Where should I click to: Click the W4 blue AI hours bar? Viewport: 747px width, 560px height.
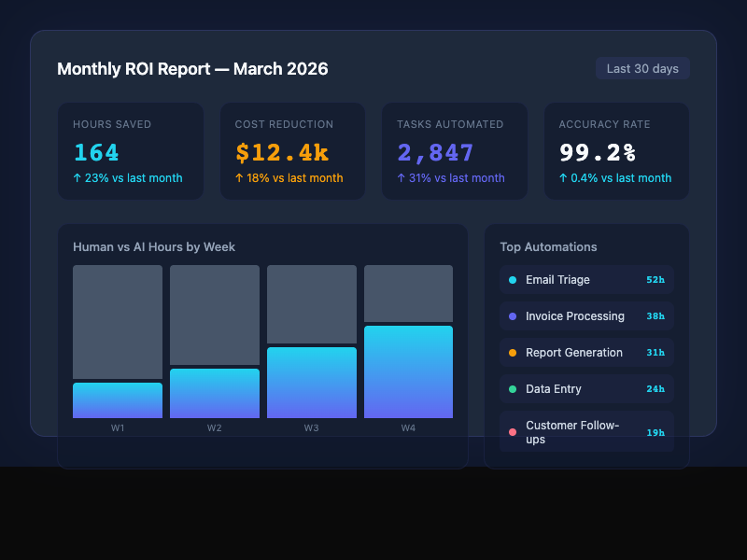(x=408, y=371)
